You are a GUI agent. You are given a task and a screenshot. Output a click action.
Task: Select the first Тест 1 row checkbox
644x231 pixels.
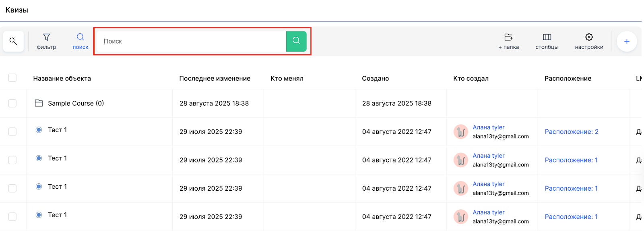point(12,132)
